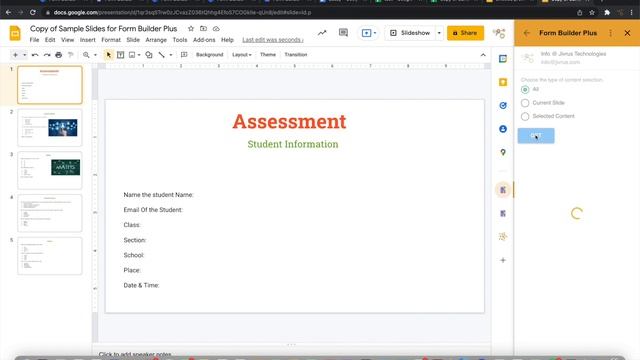The width and height of the screenshot is (640, 360).
Task: Undo the last action
Action: (35, 55)
